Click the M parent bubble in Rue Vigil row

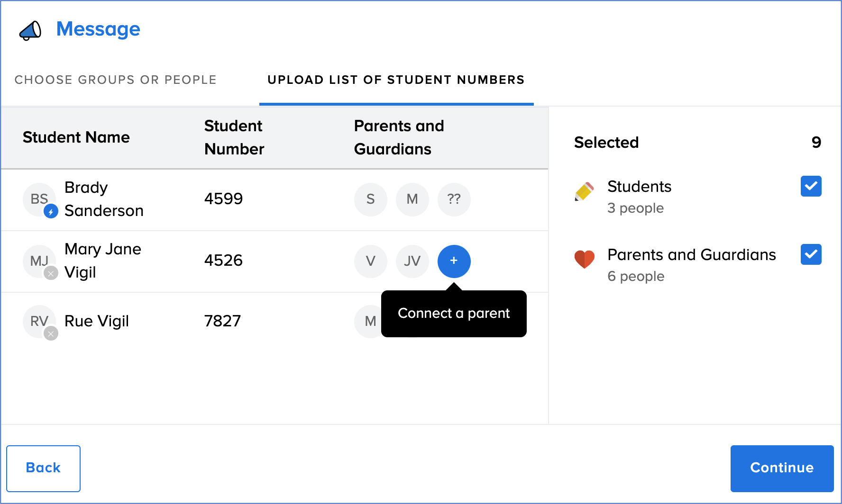point(369,322)
